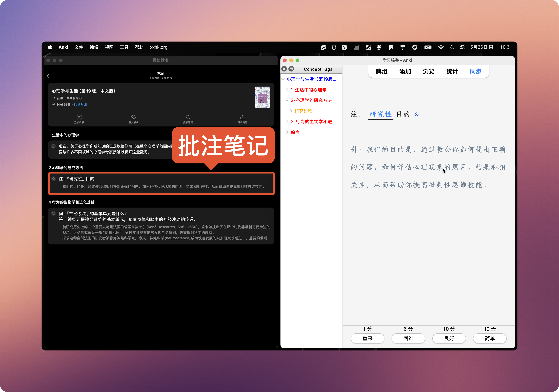Click the 图片模式 icon
The image size is (559, 392).
tap(133, 117)
